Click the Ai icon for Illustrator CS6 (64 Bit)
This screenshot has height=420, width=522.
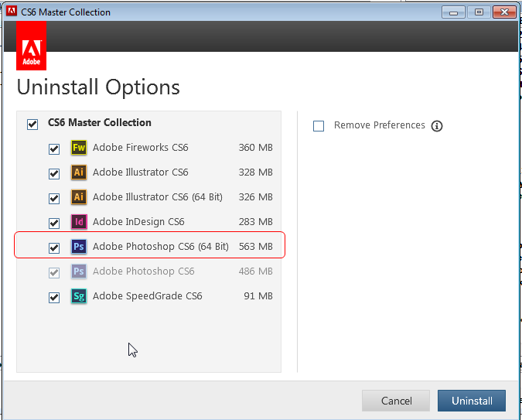click(x=79, y=196)
